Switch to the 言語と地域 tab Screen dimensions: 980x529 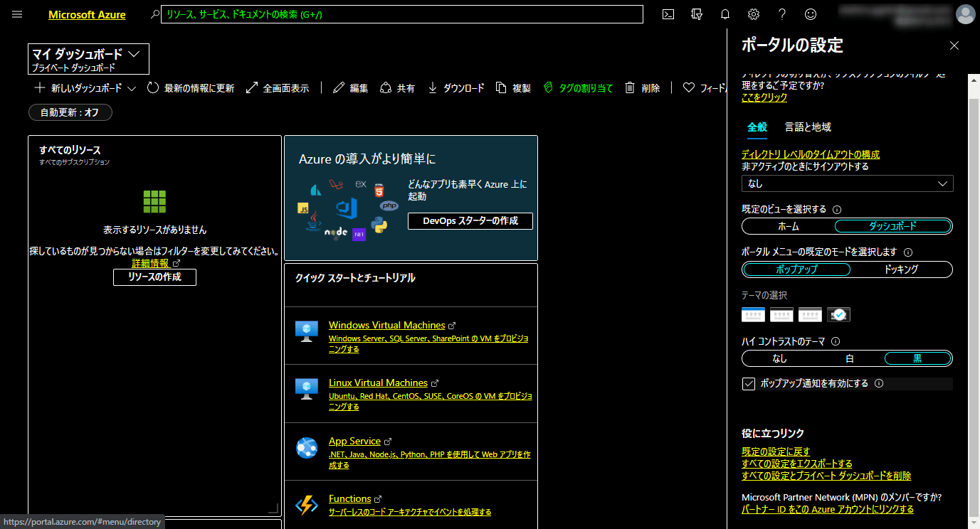(x=808, y=127)
